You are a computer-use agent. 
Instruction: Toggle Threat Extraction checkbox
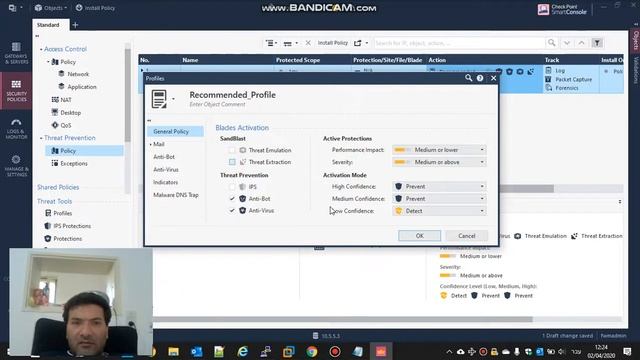coord(232,162)
